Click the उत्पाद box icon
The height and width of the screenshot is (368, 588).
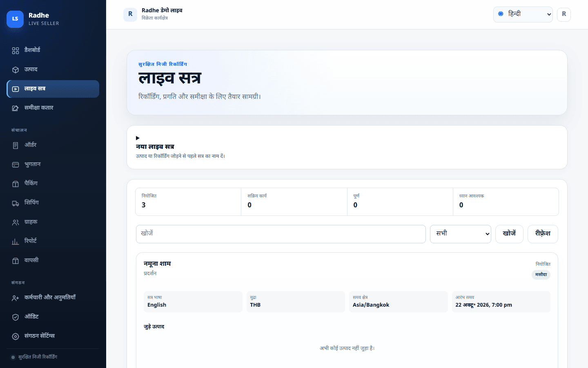tap(16, 70)
